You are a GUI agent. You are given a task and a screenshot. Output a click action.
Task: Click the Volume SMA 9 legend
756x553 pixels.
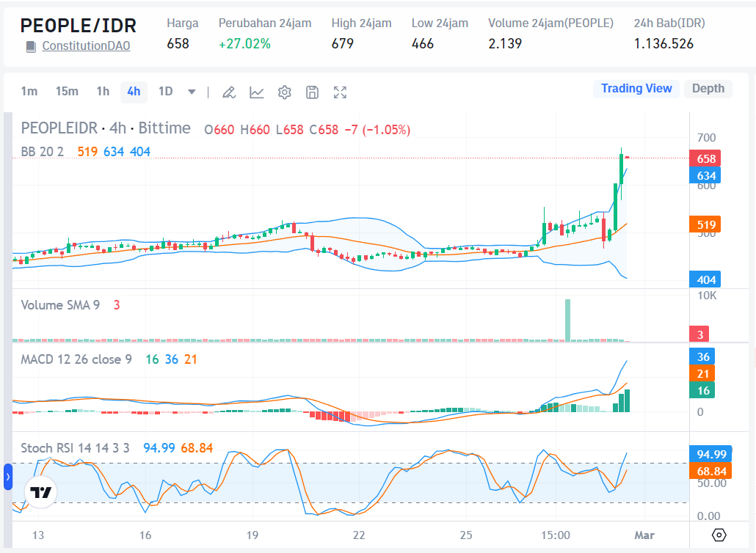click(60, 305)
